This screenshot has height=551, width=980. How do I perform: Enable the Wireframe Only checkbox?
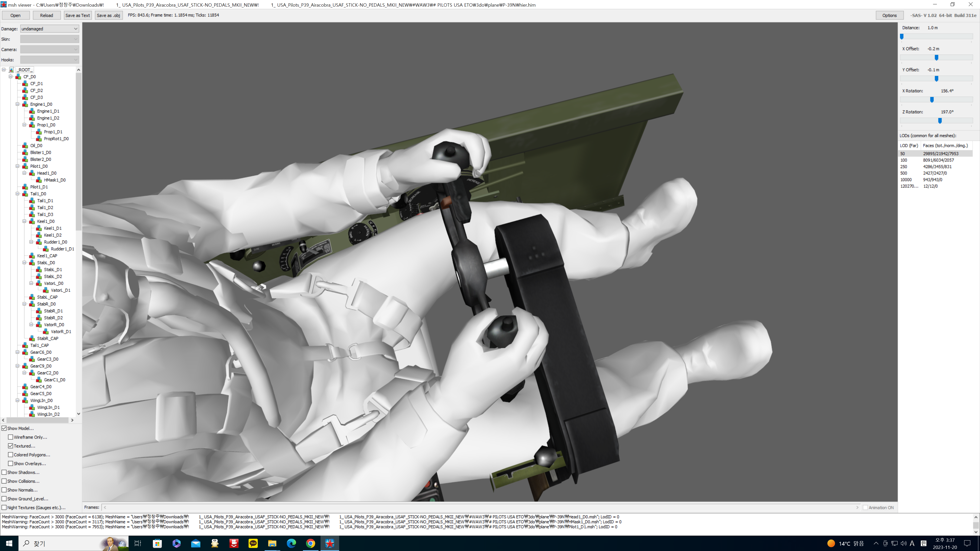[11, 437]
